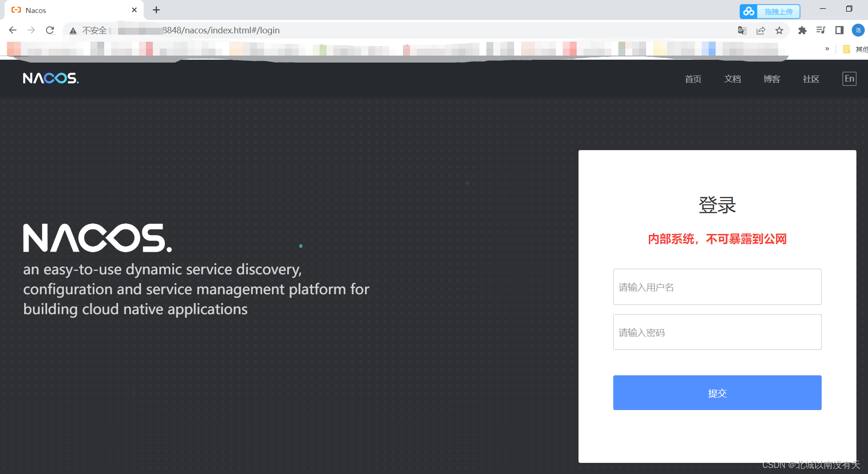Click the address bar URL

pyautogui.click(x=221, y=31)
